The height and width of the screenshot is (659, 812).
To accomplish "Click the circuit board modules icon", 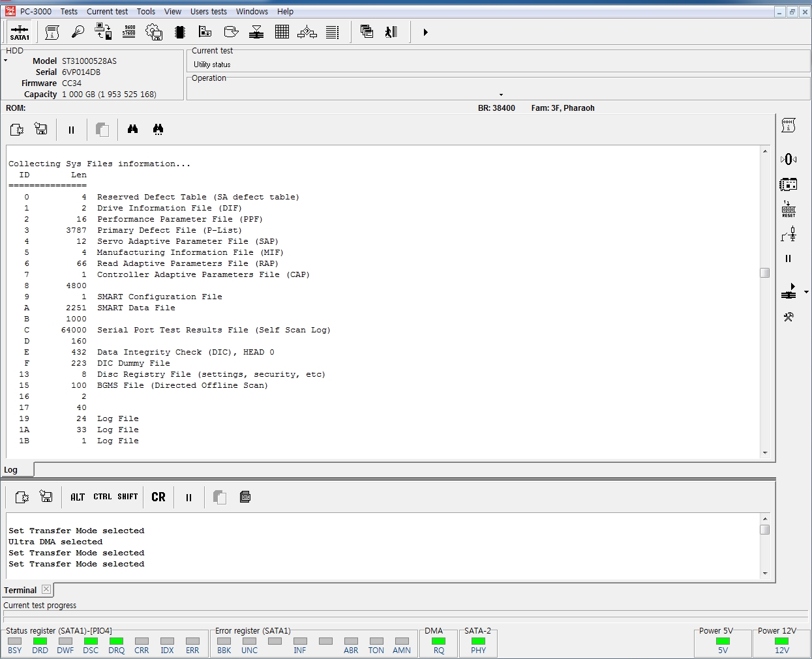I will [x=205, y=32].
